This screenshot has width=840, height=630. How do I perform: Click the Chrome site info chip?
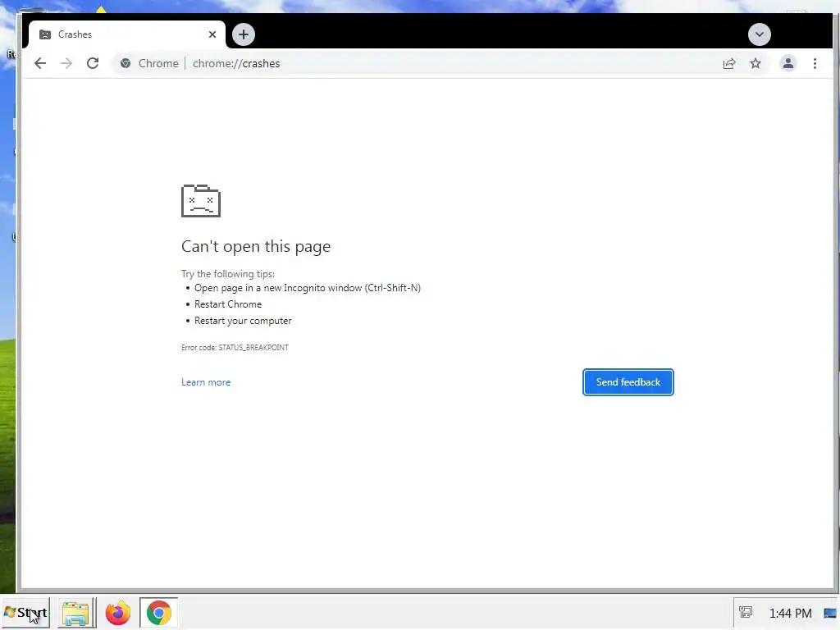(149, 64)
